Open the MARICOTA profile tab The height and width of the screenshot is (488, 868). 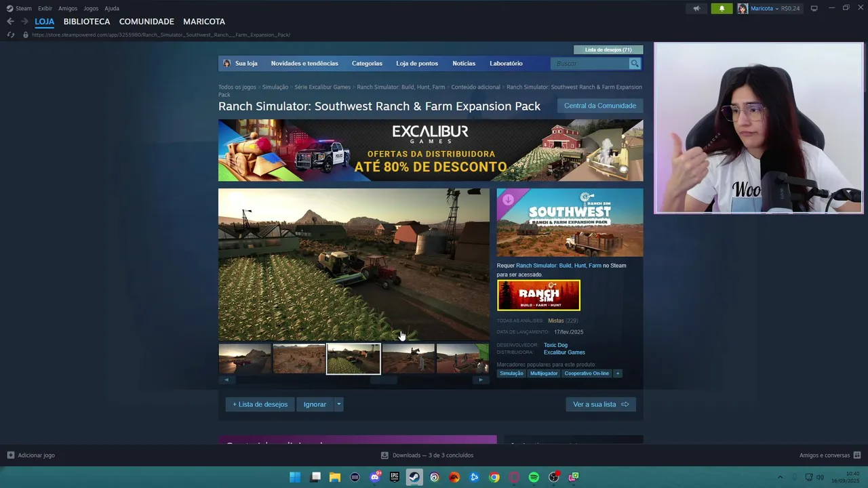click(x=204, y=22)
